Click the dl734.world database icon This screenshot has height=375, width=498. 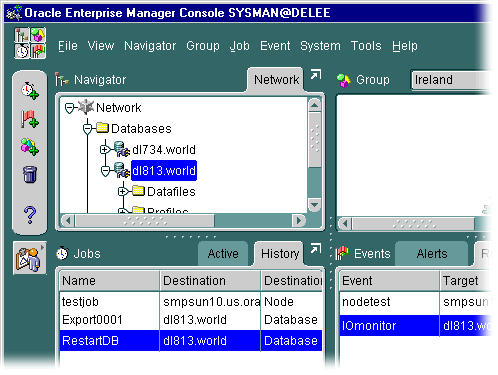click(122, 149)
